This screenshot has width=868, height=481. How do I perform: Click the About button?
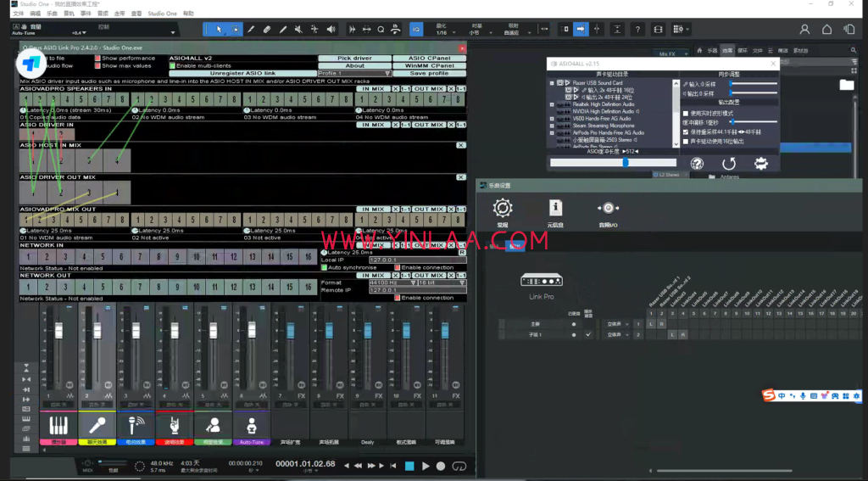(354, 65)
